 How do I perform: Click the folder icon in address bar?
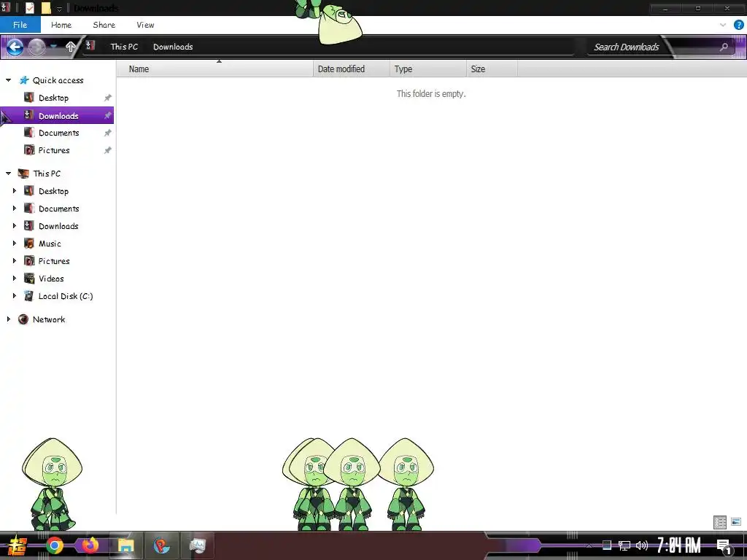tap(90, 46)
